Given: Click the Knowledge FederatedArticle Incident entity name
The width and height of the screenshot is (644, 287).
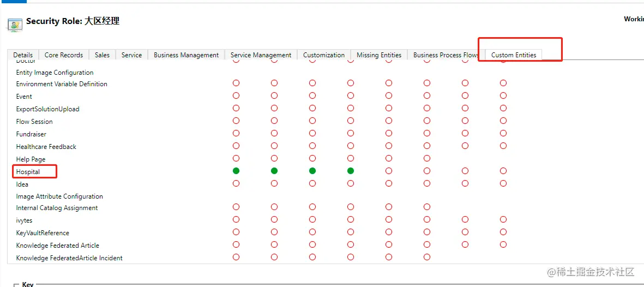Looking at the screenshot, I should tap(69, 258).
